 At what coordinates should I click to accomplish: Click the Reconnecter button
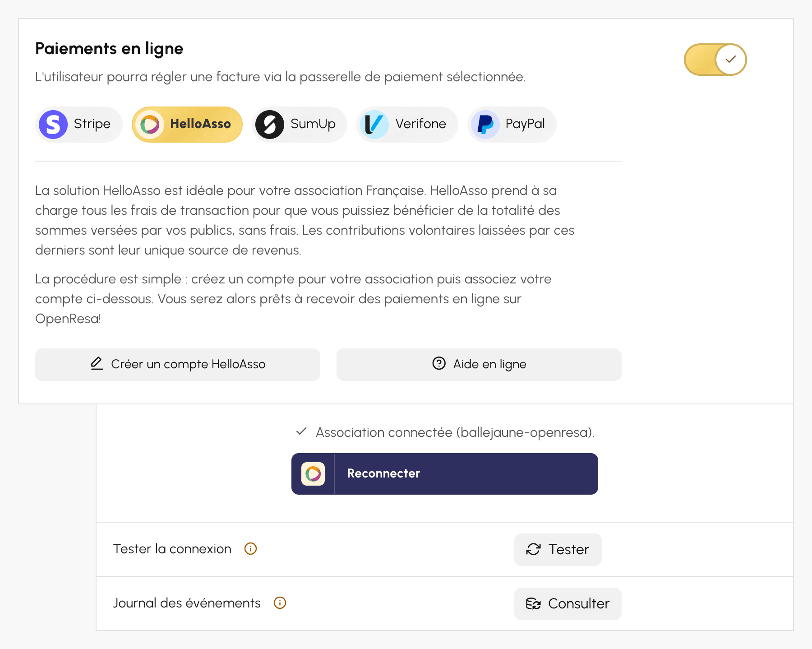(x=445, y=473)
